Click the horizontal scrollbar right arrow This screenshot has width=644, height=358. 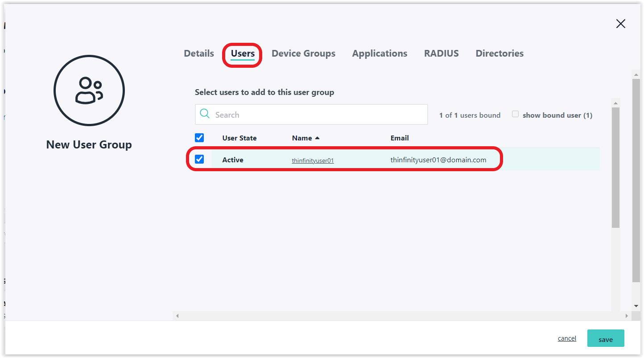click(626, 316)
